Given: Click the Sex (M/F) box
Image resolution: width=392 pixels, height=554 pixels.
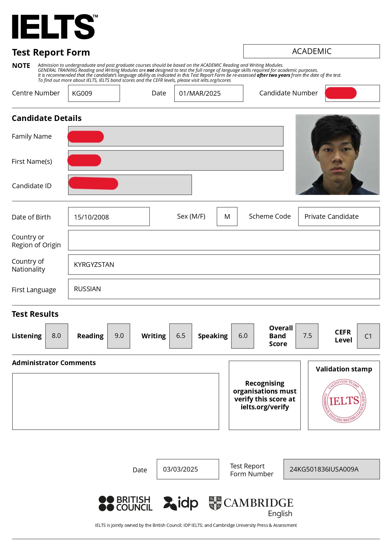Looking at the screenshot, I should 227,217.
